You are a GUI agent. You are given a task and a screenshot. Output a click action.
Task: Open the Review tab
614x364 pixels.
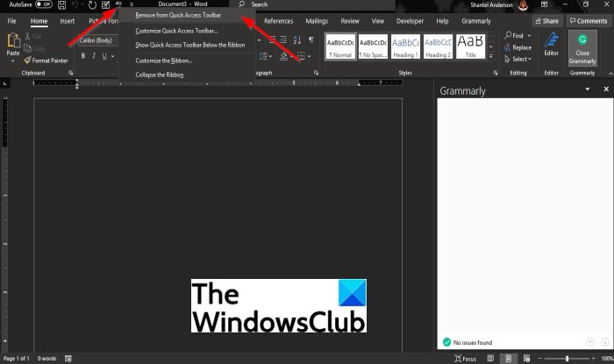click(350, 21)
